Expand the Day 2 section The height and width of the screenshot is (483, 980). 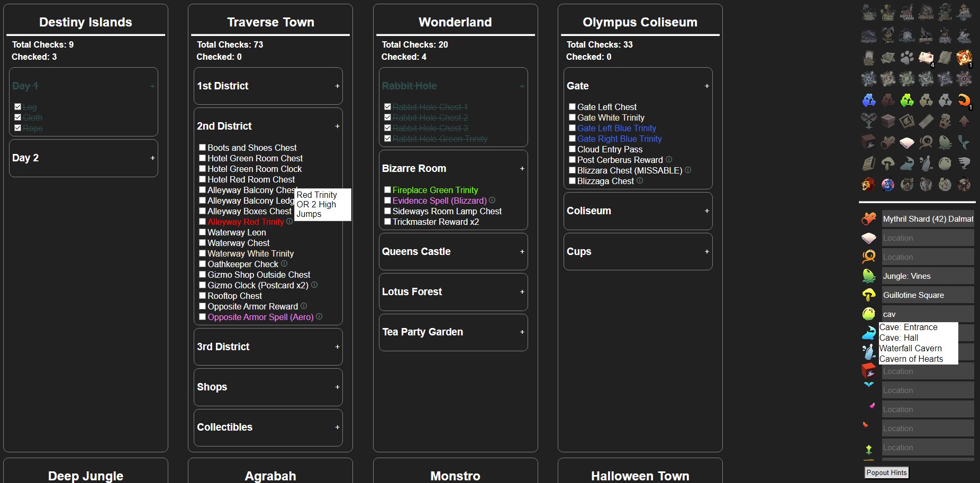[152, 158]
